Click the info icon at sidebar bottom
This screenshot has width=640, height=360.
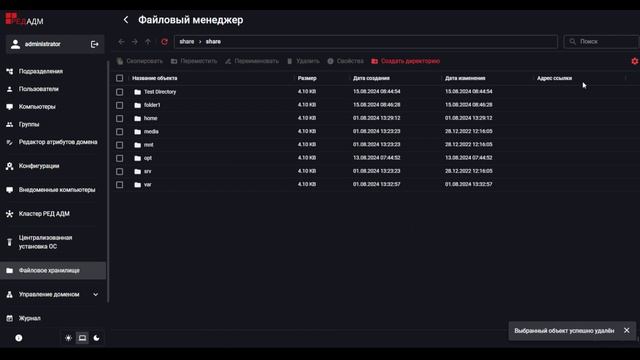[x=19, y=338]
